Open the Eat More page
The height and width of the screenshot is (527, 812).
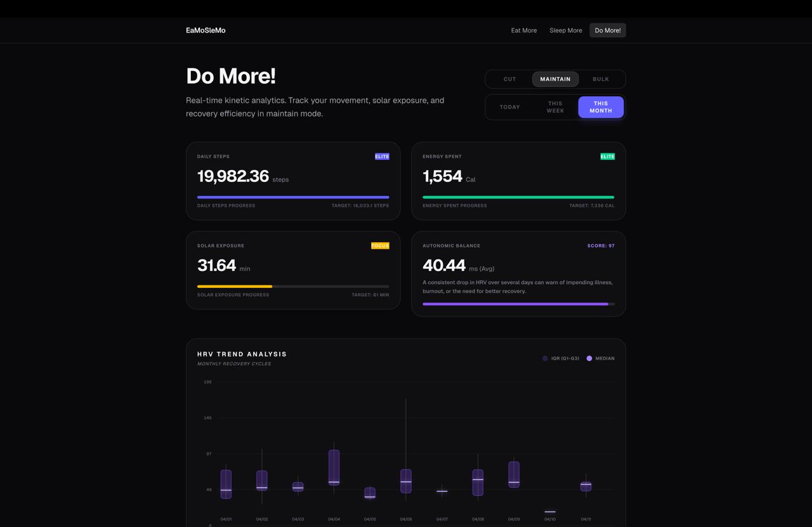tap(524, 30)
